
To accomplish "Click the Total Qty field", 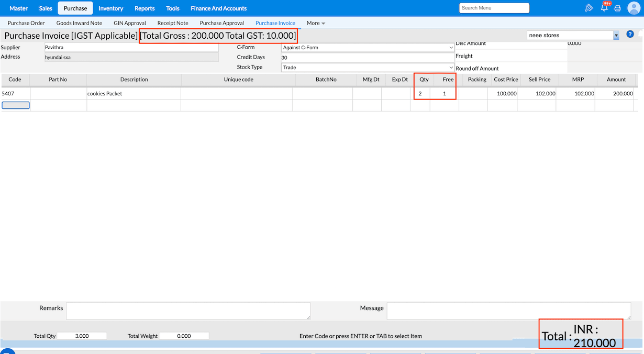I will pos(82,336).
